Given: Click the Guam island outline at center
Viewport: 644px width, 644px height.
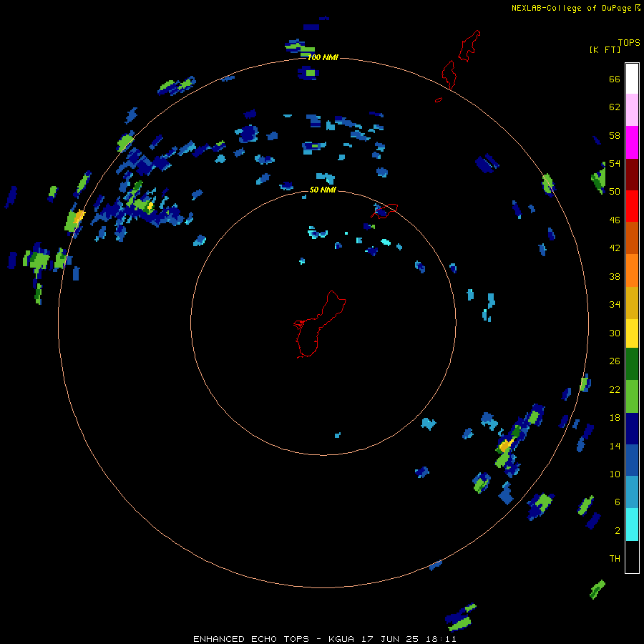Looking at the screenshot, I should click(x=320, y=324).
